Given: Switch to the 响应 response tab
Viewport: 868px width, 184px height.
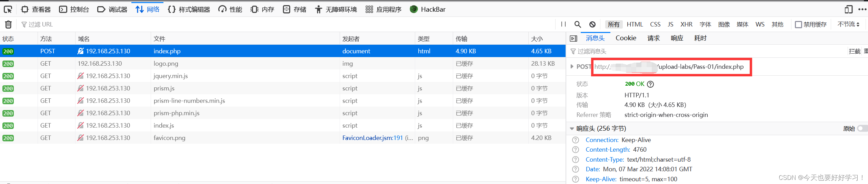Looking at the screenshot, I should coord(677,38).
